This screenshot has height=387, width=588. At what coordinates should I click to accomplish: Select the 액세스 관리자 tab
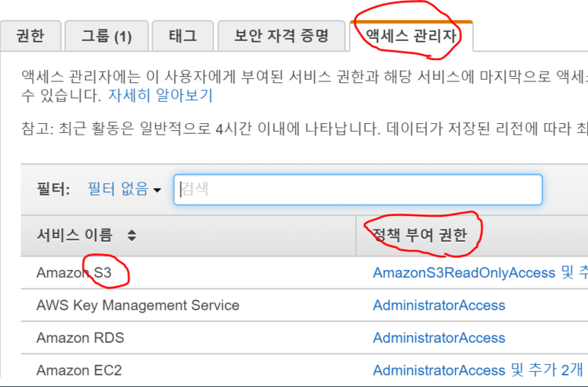click(411, 36)
